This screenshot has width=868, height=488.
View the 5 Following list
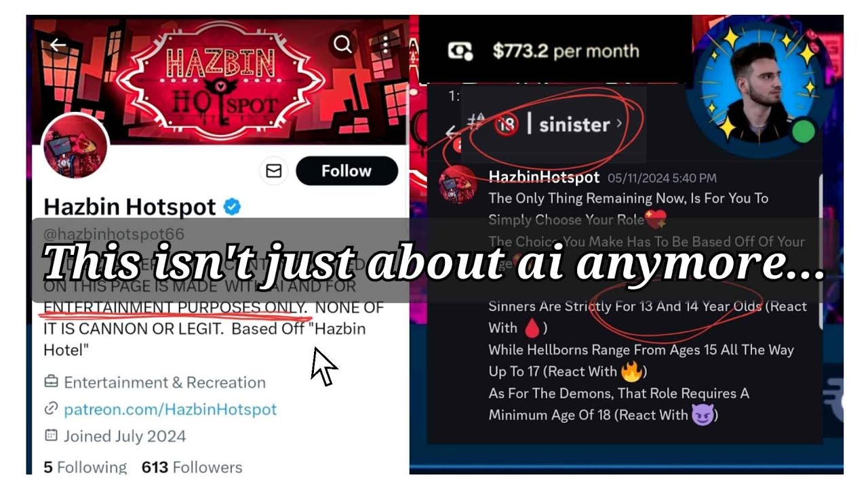[x=85, y=468]
